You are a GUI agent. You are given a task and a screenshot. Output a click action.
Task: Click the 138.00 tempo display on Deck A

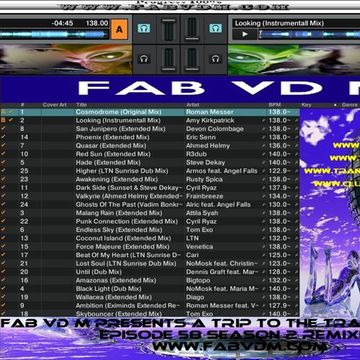[97, 23]
